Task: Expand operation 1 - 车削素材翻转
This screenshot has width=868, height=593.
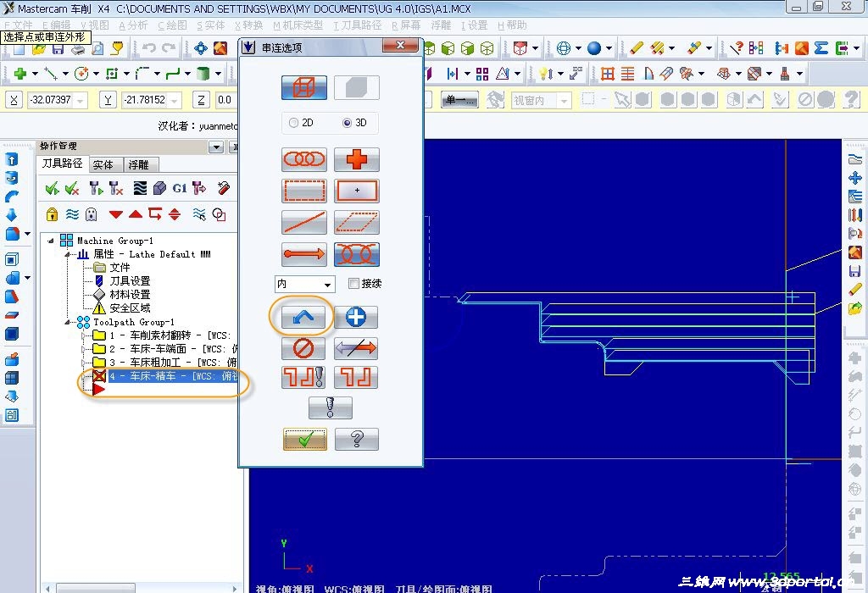Action: 84,335
